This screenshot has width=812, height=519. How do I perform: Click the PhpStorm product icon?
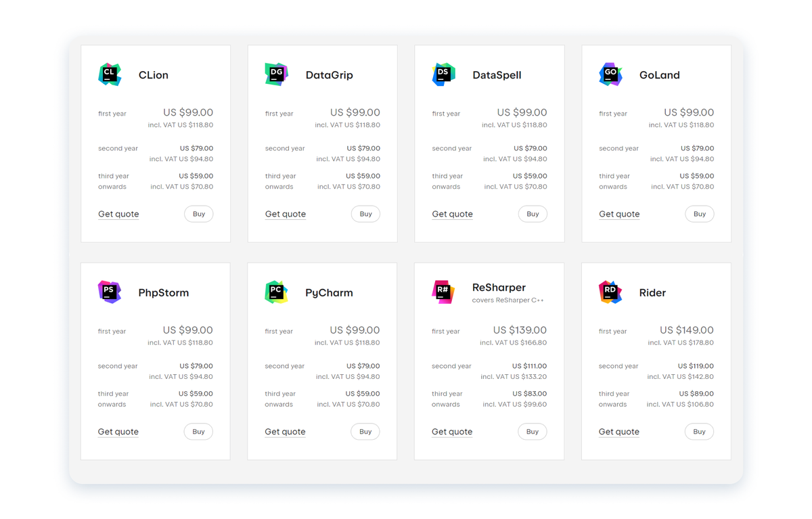coord(110,292)
